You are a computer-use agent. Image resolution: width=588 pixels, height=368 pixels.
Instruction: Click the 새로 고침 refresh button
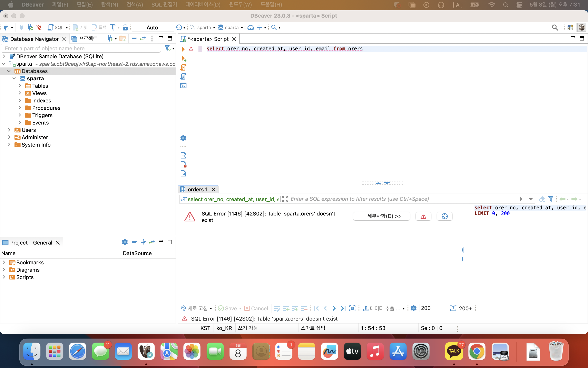tap(194, 308)
